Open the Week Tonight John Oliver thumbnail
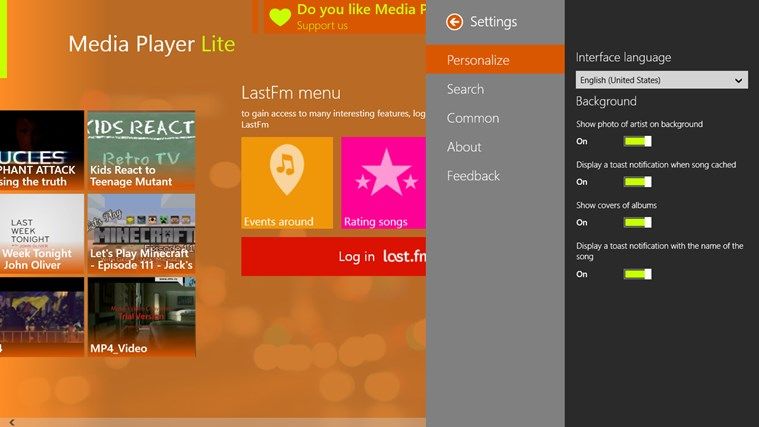Screen dimensions: 759x427 [42, 234]
